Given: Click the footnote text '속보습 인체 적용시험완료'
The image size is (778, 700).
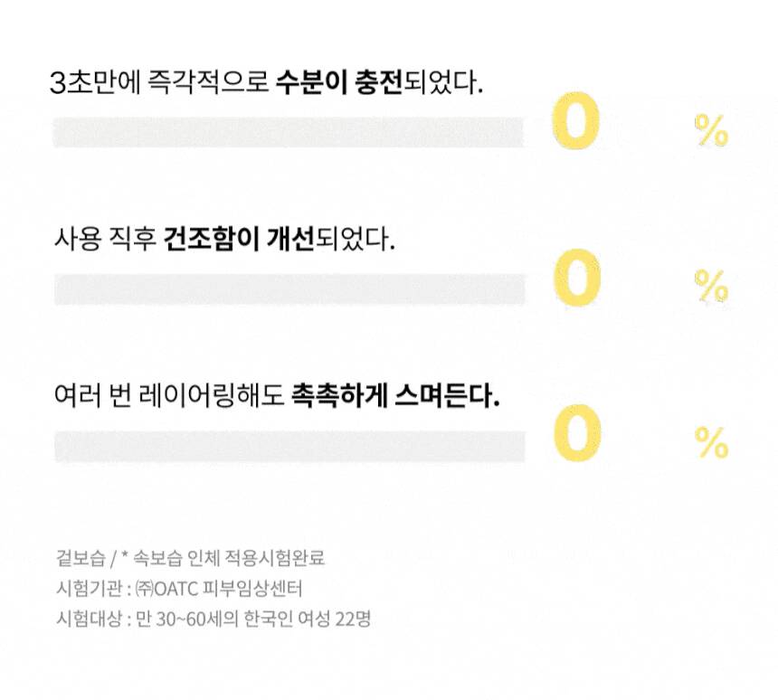Looking at the screenshot, I should tap(229, 558).
